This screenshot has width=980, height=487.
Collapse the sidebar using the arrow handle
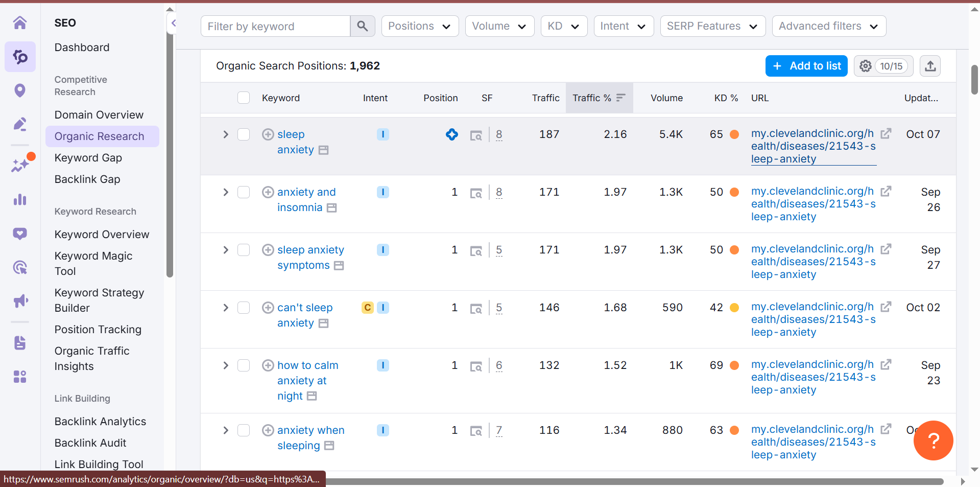click(x=173, y=23)
